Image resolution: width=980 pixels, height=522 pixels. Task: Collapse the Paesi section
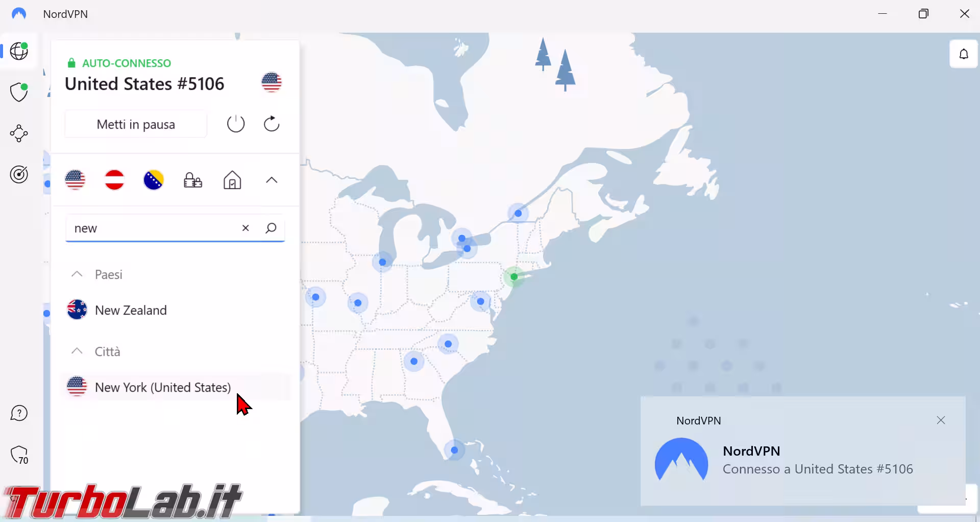click(77, 274)
